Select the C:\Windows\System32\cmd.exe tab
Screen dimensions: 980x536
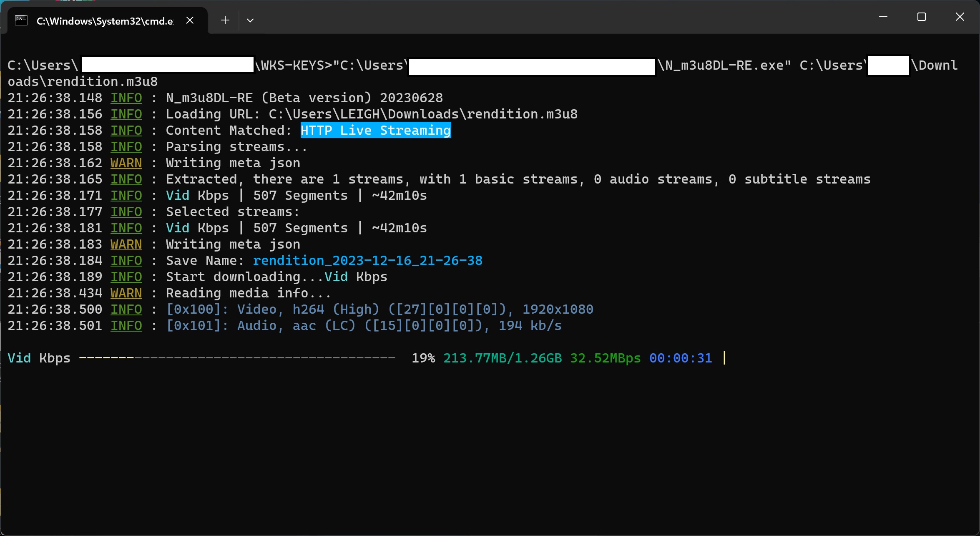pos(104,21)
